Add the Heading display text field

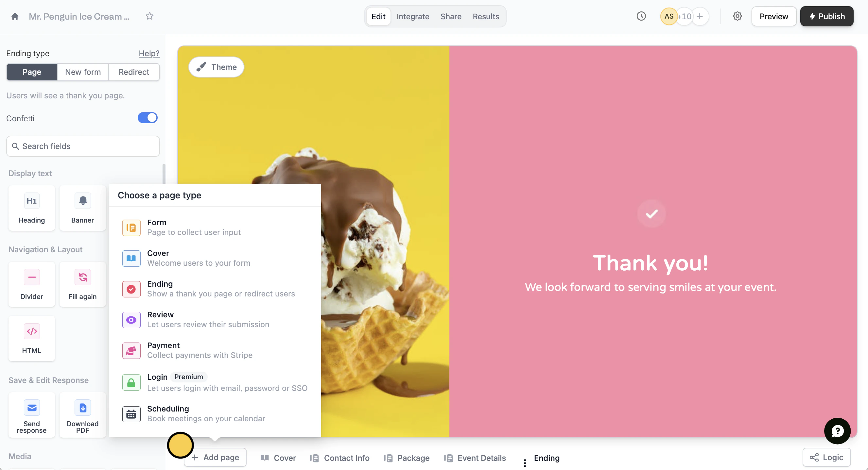[32, 208]
